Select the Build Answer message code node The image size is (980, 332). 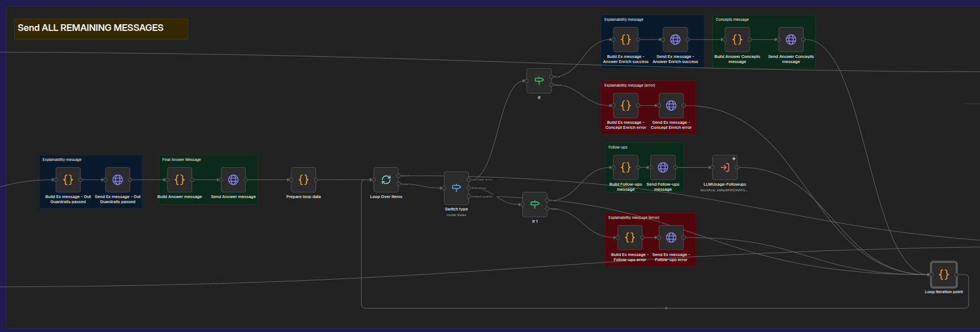180,180
